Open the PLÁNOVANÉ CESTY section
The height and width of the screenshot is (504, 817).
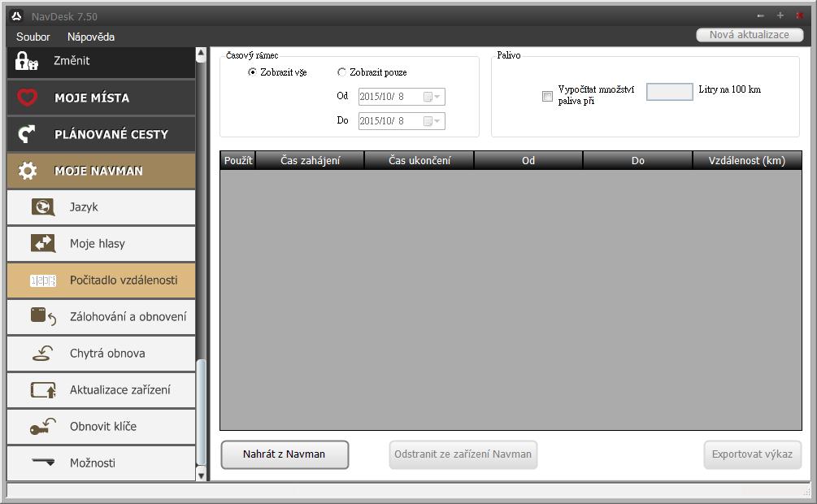coord(101,134)
